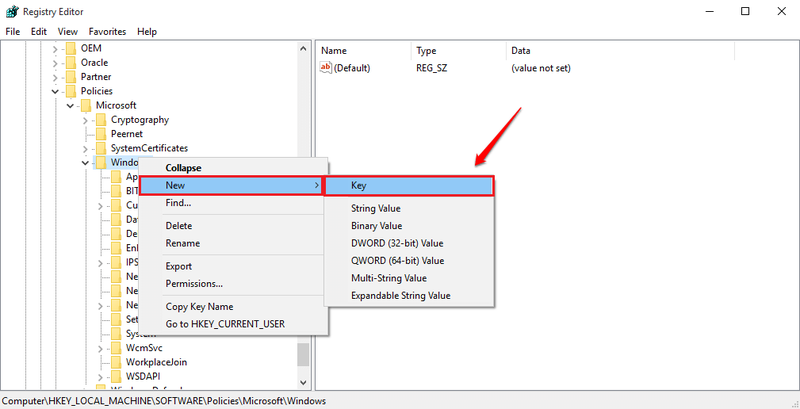Viewport: 800px width, 409px height.
Task: Click the (value not set) data cell
Action: [x=541, y=68]
